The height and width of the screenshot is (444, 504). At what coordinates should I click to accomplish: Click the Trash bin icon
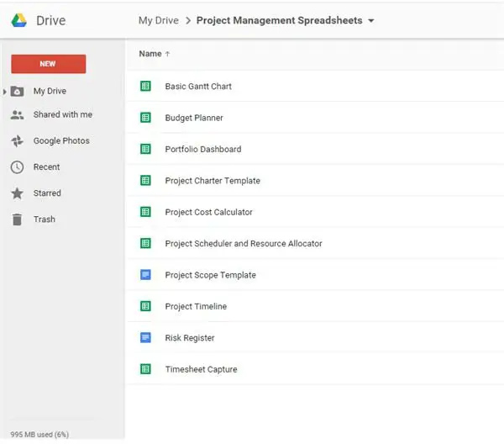[17, 219]
